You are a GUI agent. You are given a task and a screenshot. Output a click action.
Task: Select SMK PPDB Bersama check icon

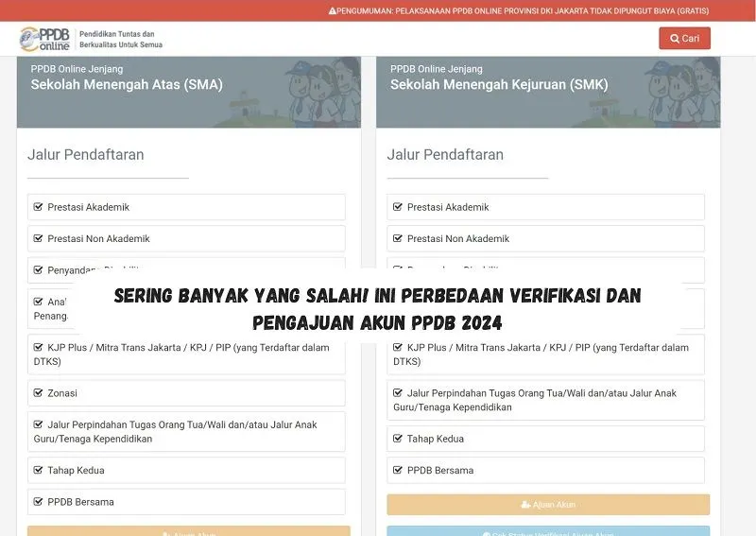[398, 470]
